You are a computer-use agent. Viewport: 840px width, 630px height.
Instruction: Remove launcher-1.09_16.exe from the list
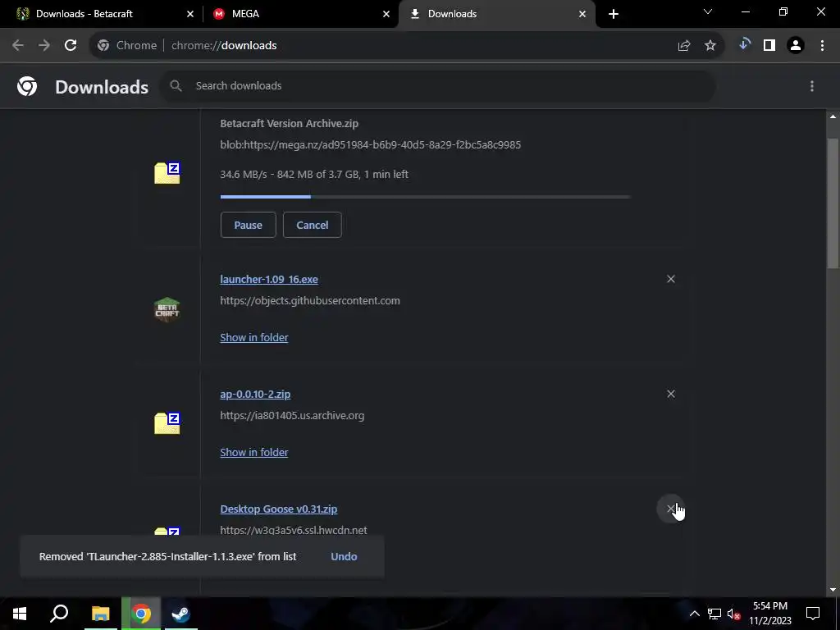coord(671,279)
